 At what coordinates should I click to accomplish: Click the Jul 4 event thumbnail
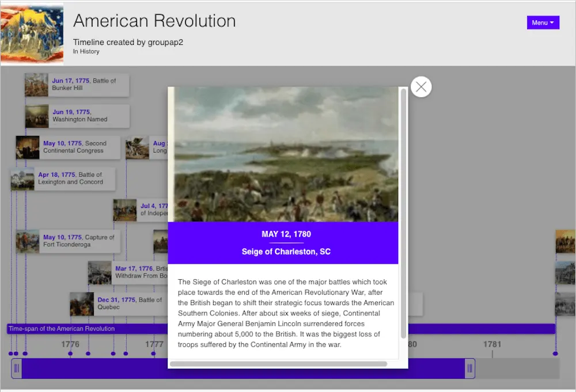tap(125, 210)
